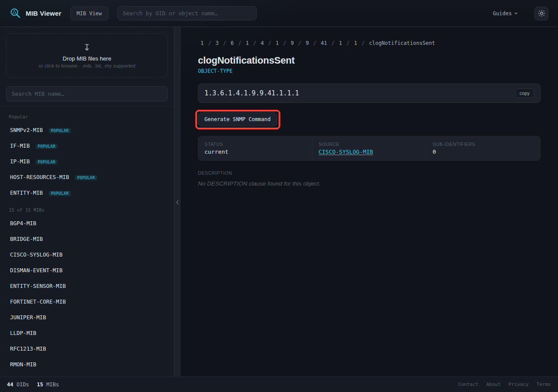Switch to MIB View
This screenshot has height=392, width=558.
tap(89, 13)
